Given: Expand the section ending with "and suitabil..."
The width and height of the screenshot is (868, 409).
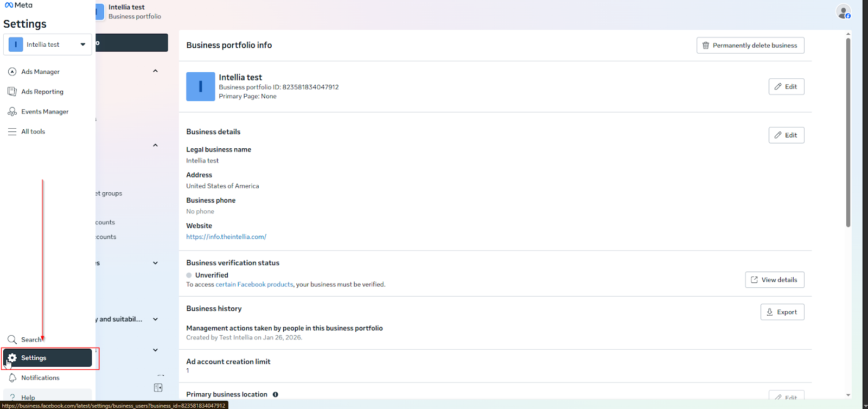Looking at the screenshot, I should (x=155, y=319).
